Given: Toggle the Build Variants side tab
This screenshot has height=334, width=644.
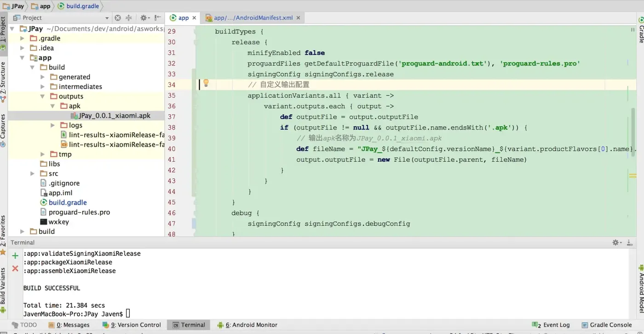Looking at the screenshot, I should 3,290.
